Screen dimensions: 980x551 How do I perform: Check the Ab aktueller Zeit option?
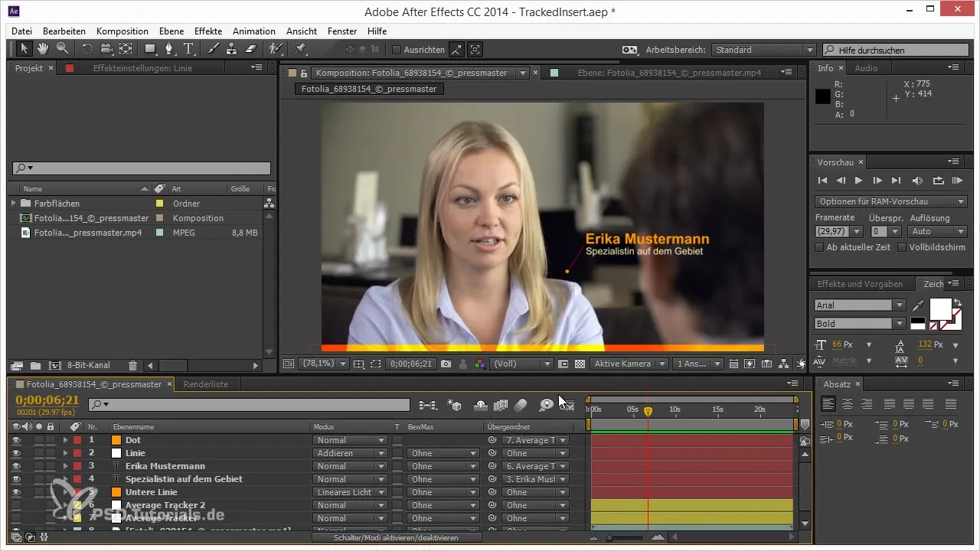(x=820, y=247)
